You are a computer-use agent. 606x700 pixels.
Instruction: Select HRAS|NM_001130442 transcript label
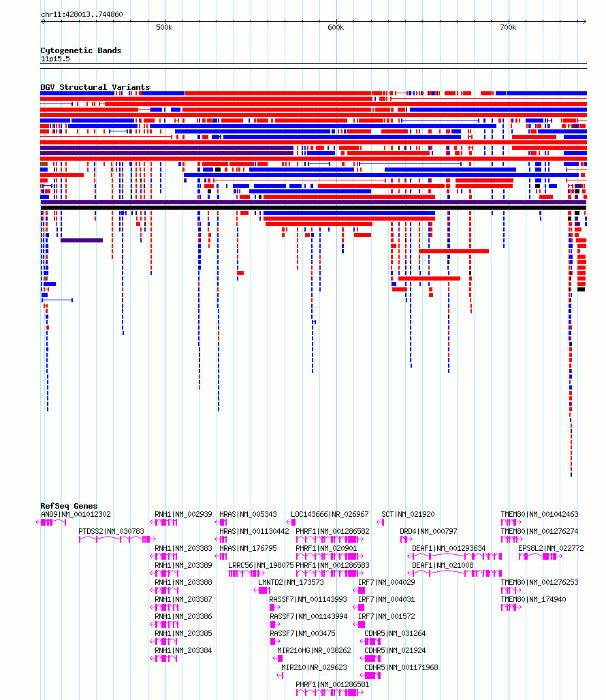click(254, 531)
